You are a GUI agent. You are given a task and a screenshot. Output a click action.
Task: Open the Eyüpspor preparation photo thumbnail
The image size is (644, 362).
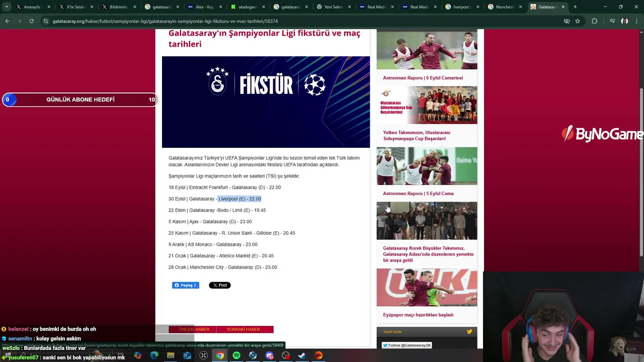point(427,287)
